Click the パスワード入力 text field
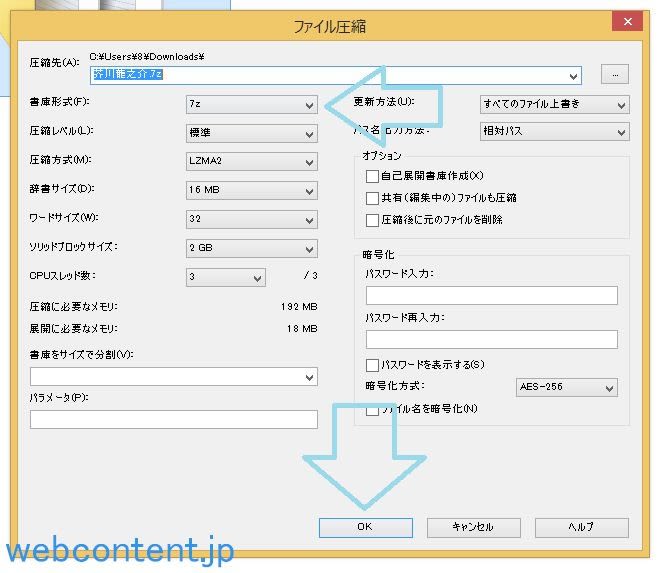Image resolution: width=665 pixels, height=573 pixels. [491, 295]
